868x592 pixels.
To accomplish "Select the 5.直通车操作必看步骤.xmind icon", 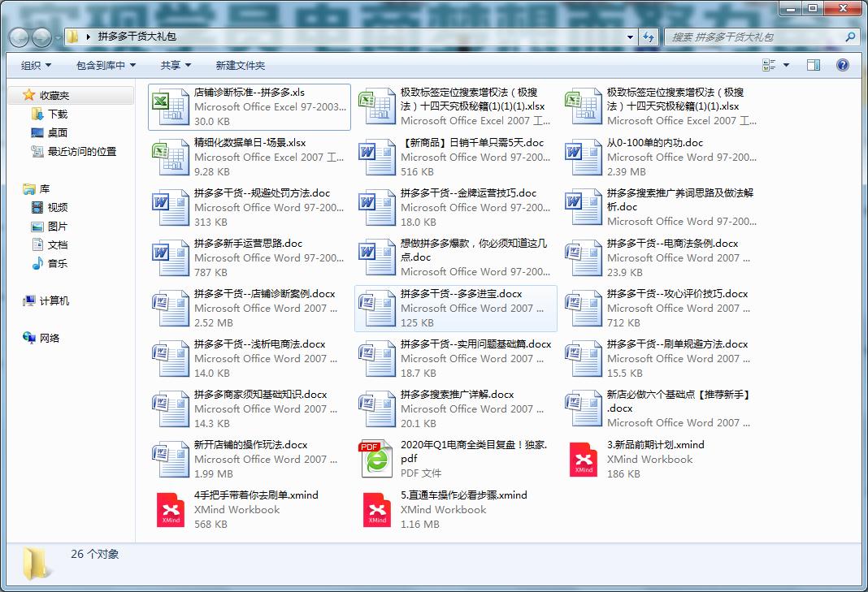I will pos(377,509).
